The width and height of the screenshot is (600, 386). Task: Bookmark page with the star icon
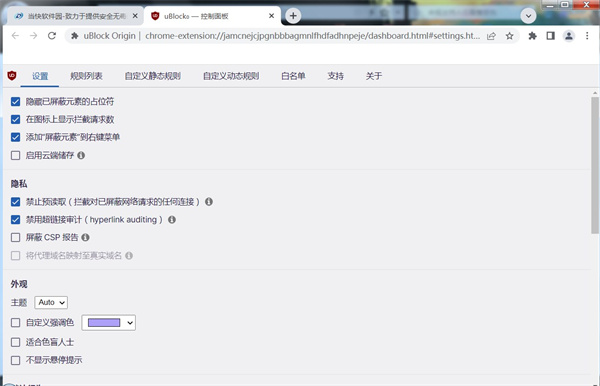(509, 36)
